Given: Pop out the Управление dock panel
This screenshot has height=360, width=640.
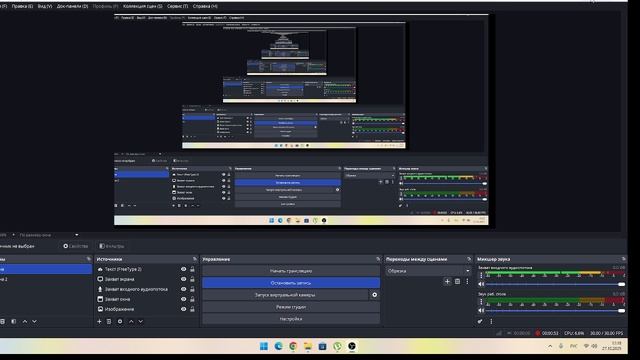Looking at the screenshot, I should pos(378,259).
